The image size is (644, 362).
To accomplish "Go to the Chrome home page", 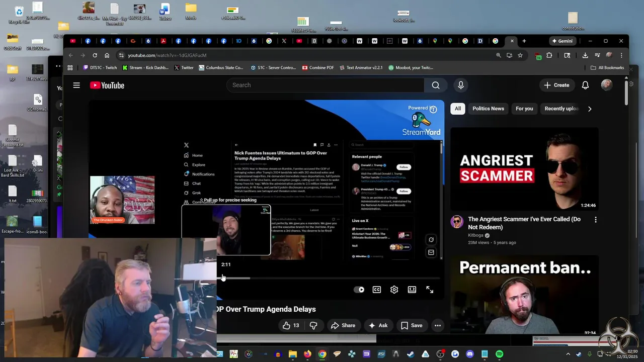I will click(107, 55).
